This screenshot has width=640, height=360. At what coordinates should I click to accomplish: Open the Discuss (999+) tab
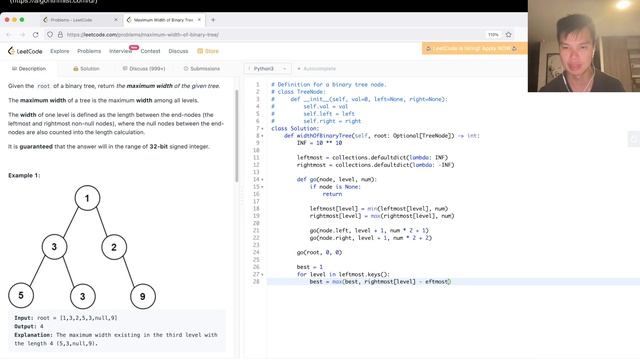click(144, 69)
